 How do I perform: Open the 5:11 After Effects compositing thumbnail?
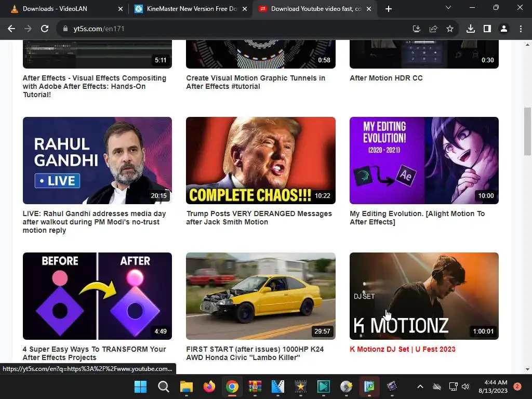click(x=97, y=54)
